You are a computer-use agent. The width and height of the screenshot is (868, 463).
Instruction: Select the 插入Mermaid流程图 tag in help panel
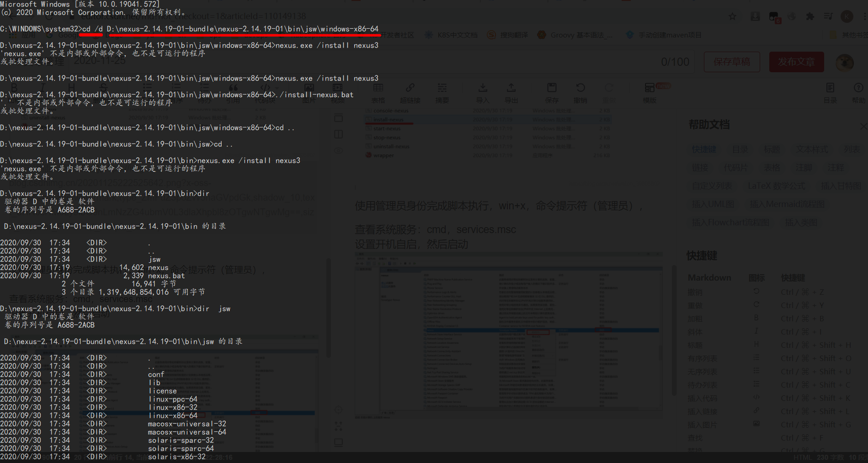[x=787, y=204]
